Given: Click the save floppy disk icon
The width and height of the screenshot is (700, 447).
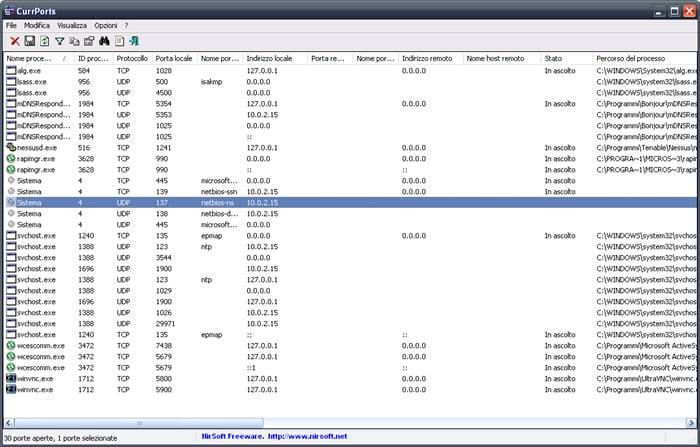Looking at the screenshot, I should point(30,41).
